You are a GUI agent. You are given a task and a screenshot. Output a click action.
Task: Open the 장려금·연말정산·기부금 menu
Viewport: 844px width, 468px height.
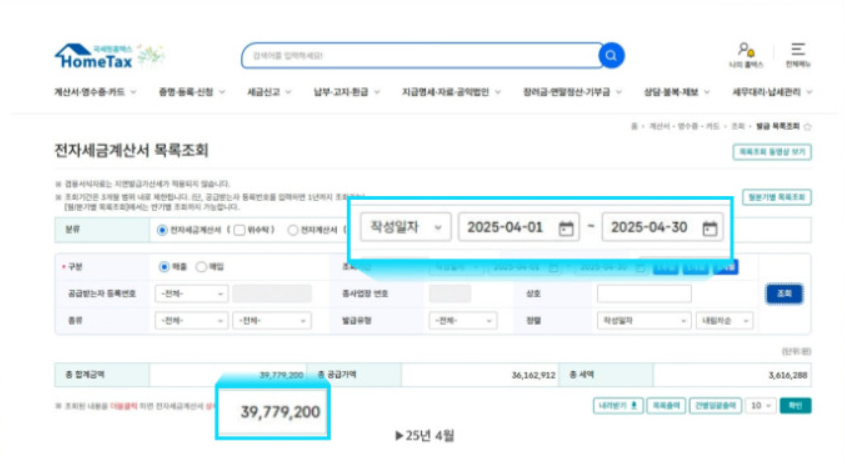[x=572, y=92]
